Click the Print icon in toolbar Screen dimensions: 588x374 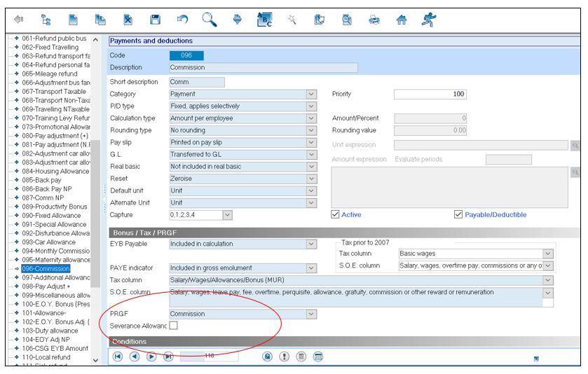click(374, 20)
